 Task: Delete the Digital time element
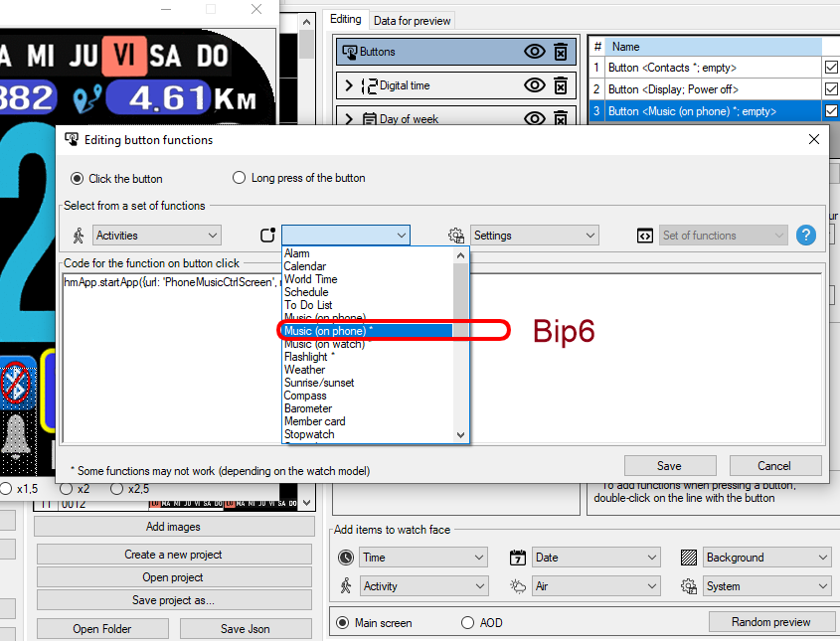coord(561,85)
